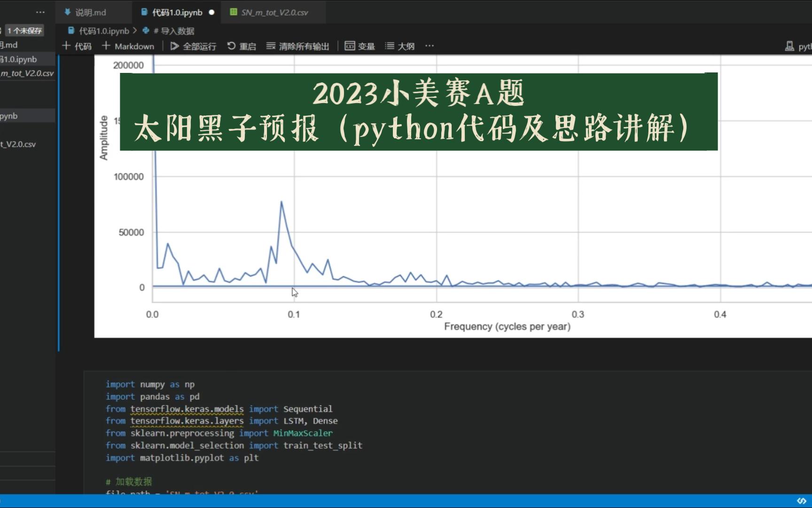The image size is (812, 508).
Task: Click the 1个未保存 unsaved badge
Action: point(24,31)
